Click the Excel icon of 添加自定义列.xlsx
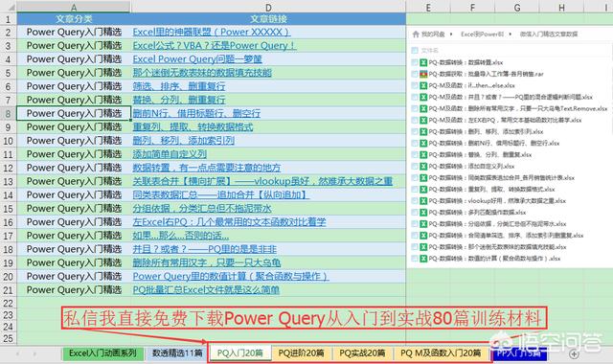This screenshot has height=364, width=613. 423,166
